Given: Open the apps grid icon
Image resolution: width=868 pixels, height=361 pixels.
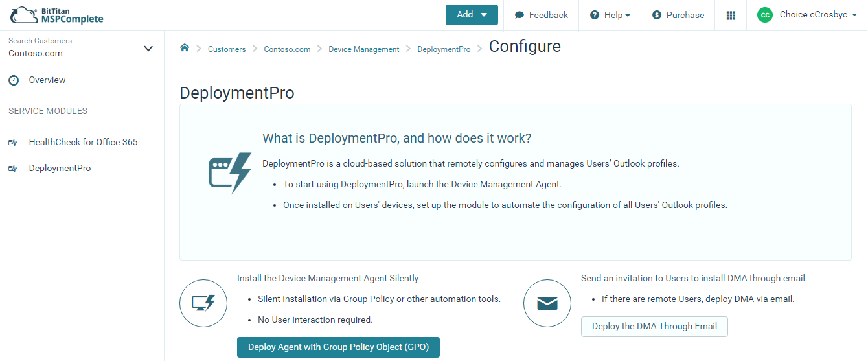Looking at the screenshot, I should (731, 15).
